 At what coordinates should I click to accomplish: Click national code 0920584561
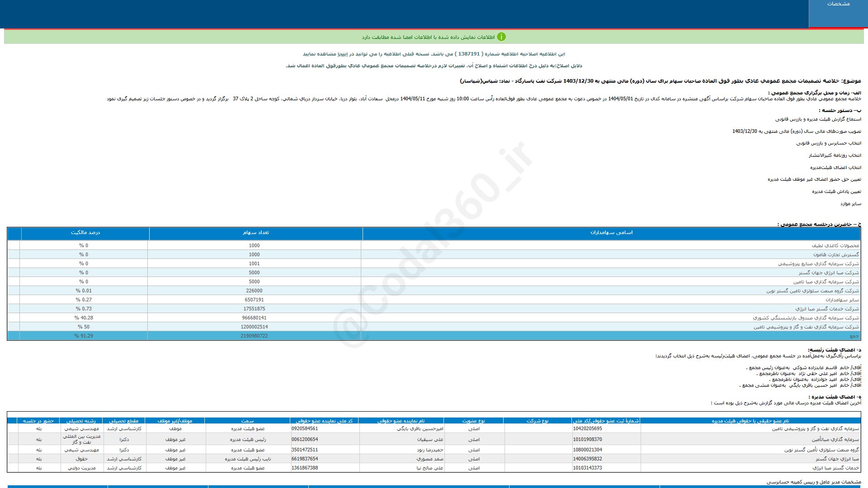tap(305, 428)
